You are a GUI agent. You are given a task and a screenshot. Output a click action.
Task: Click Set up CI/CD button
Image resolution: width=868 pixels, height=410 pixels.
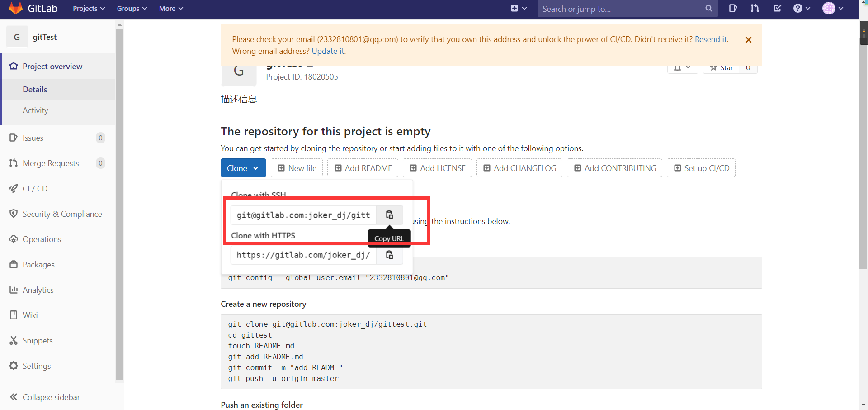pos(701,168)
